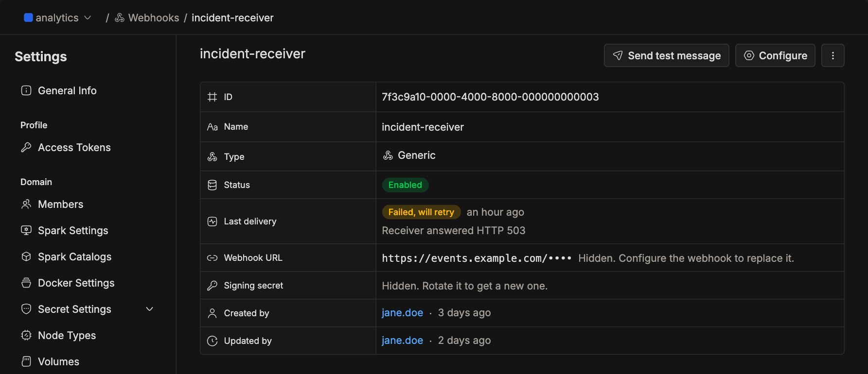Click the Webhooks breadcrumb icon

coord(120,17)
